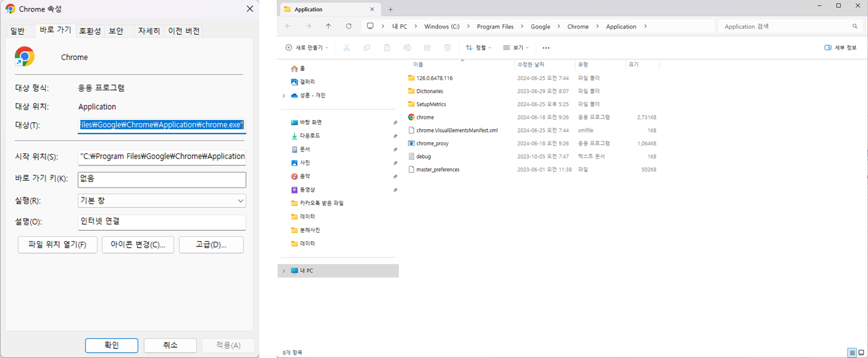Open 동영상 in quick access
Image resolution: width=868 pixels, height=358 pixels.
(x=303, y=190)
